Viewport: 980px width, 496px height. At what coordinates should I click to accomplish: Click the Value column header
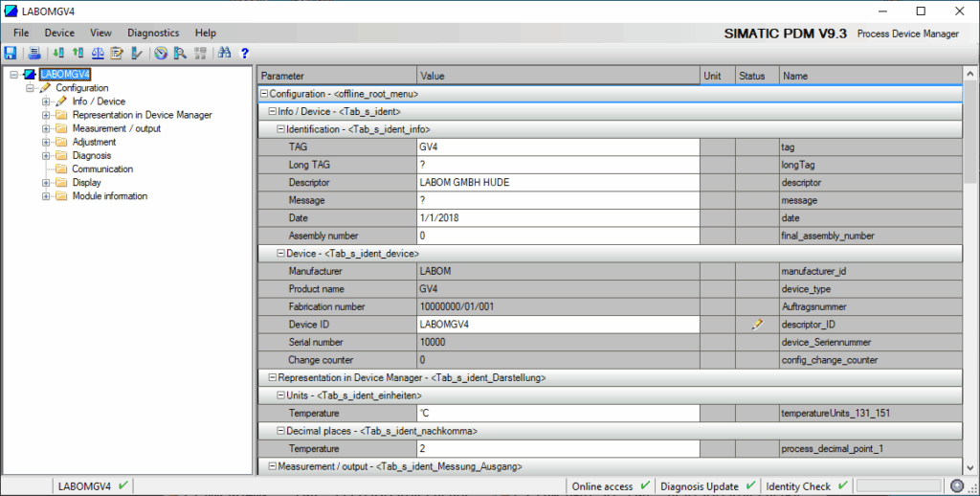click(x=558, y=76)
